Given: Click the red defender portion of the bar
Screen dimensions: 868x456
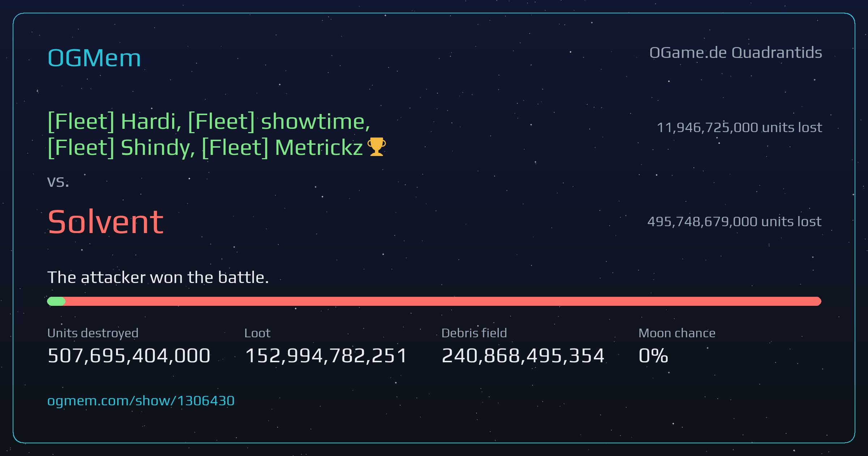Looking at the screenshot, I should click(x=443, y=301).
